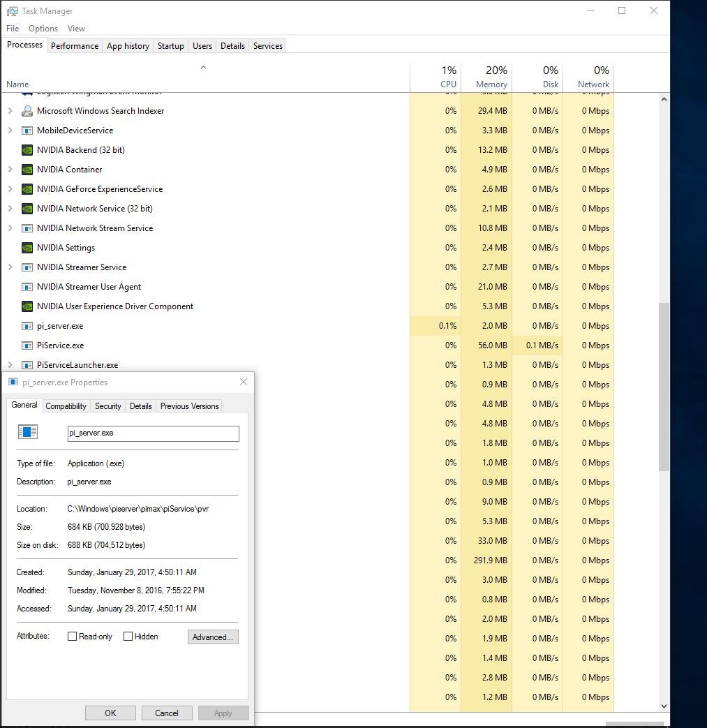Expand the NVIDIA Container process group
The image size is (707, 728).
click(10, 170)
